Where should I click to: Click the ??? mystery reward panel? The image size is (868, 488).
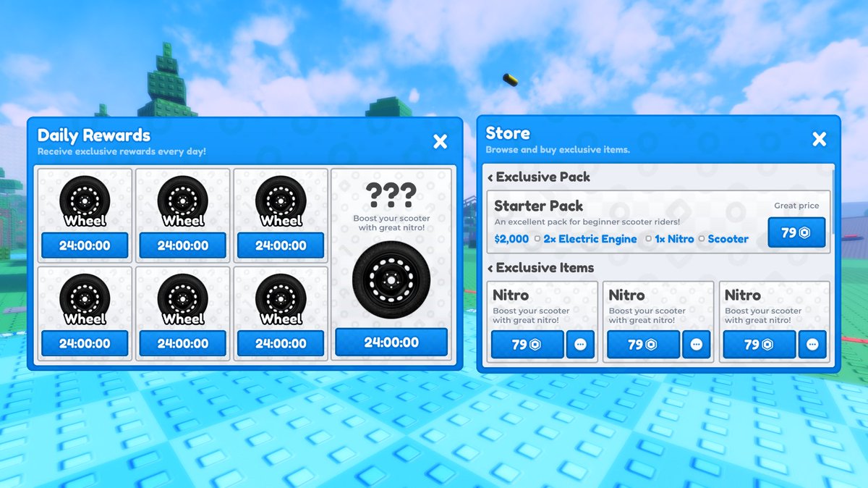[x=391, y=217]
